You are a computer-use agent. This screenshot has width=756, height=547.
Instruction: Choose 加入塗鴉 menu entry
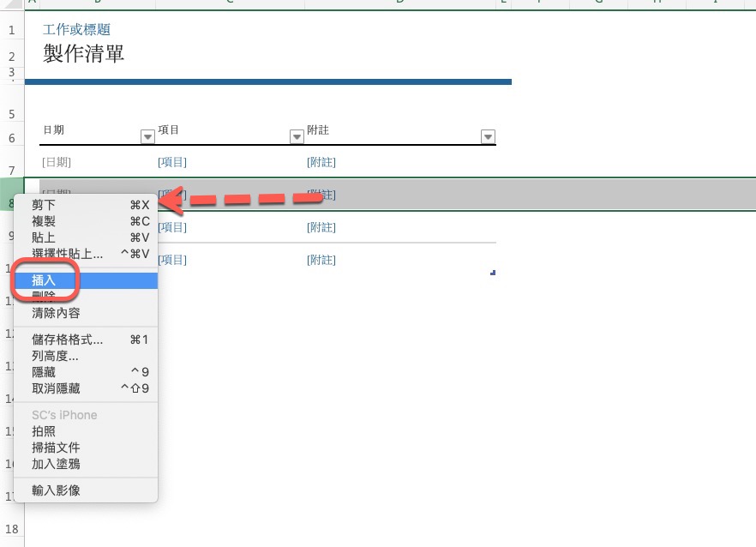(86, 464)
